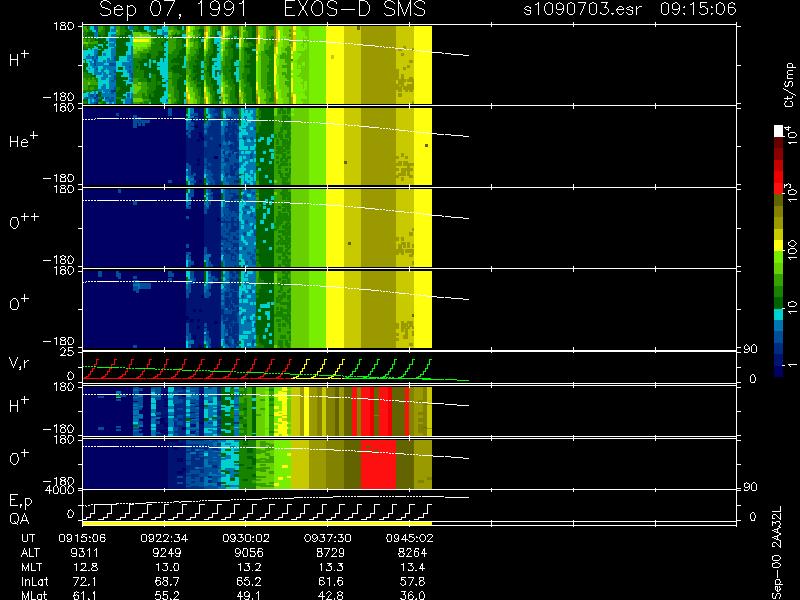Click the O+ label just above E,p

tap(19, 457)
